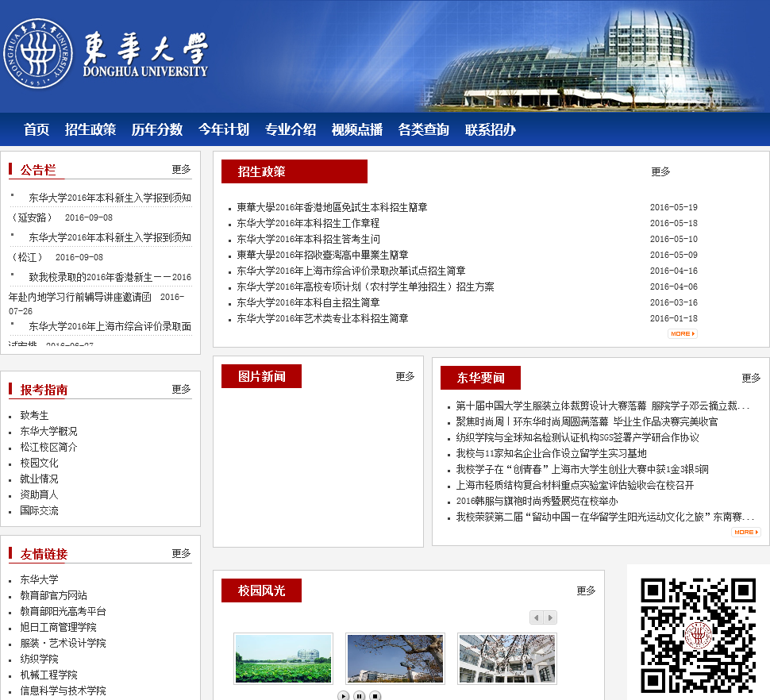Viewport: 770px width, 700px height.
Task: Open 国际交流 link
Action: 39,511
